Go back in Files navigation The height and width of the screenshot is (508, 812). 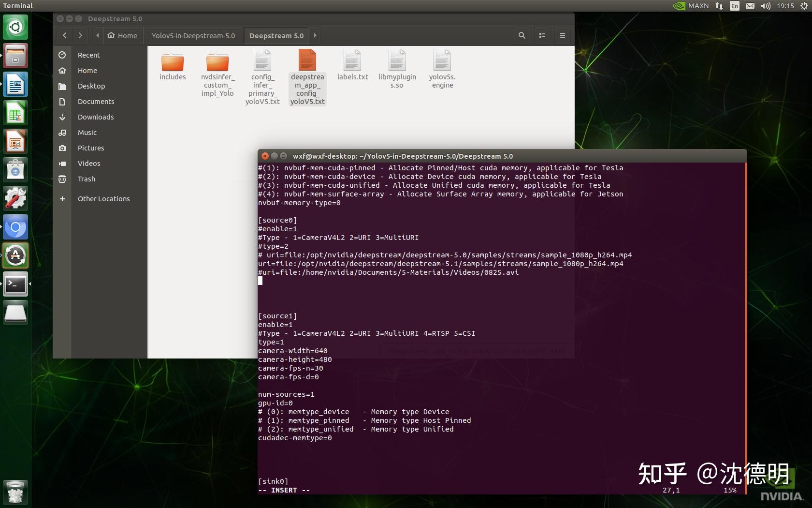65,35
